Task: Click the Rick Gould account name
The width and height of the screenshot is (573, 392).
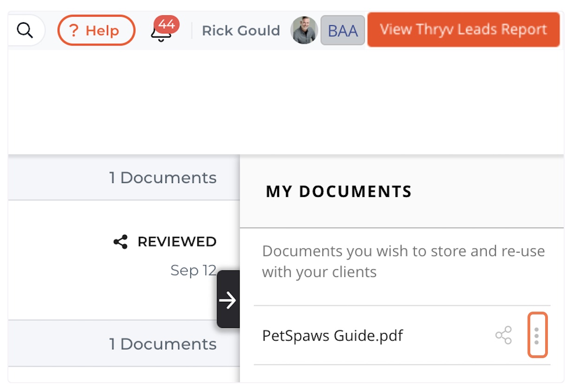Action: [x=241, y=31]
